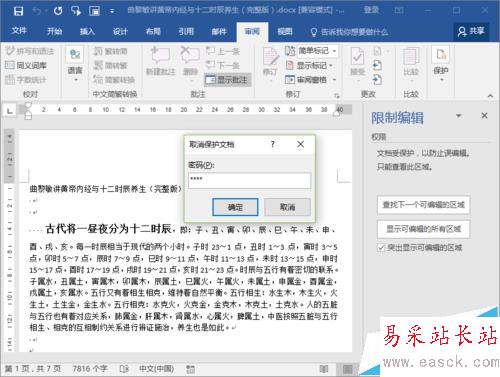The image size is (500, 377).
Task: Switch to the 邮件 tab
Action: [219, 31]
